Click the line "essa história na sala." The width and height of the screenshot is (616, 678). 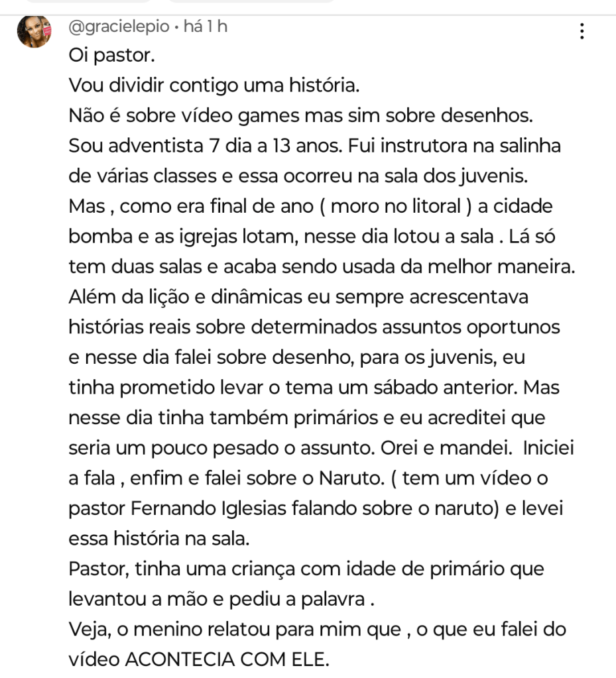point(159,539)
